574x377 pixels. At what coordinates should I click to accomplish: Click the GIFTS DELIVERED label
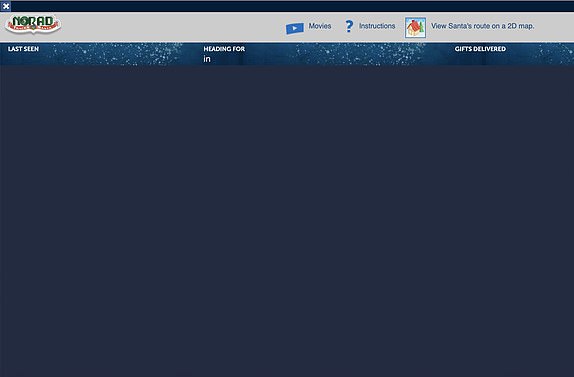coord(480,49)
